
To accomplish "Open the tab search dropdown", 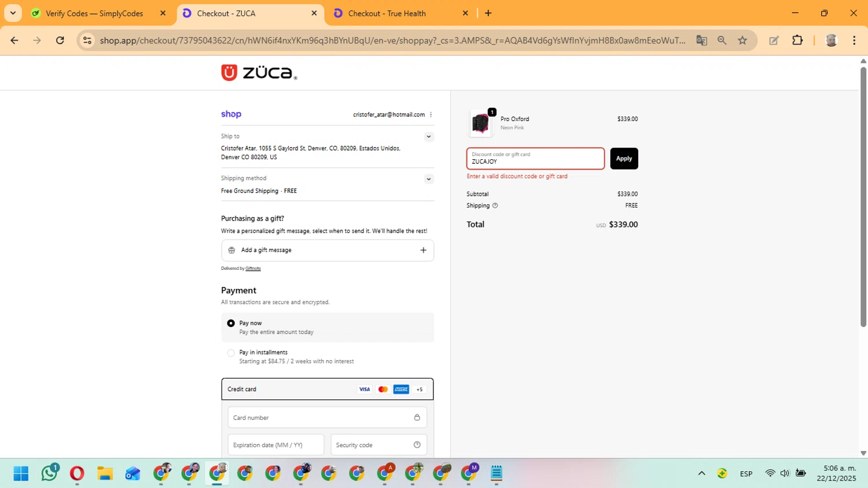I will click(13, 13).
